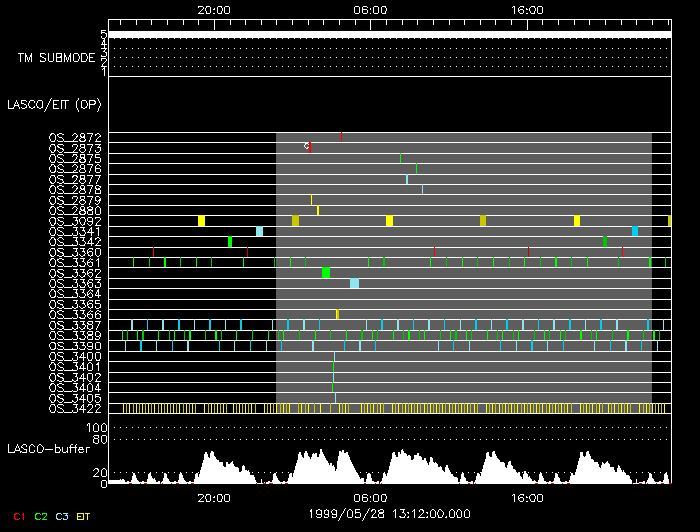700x532 pixels.
Task: Click the 16:00 label on the bottom axis
Action: point(527,497)
